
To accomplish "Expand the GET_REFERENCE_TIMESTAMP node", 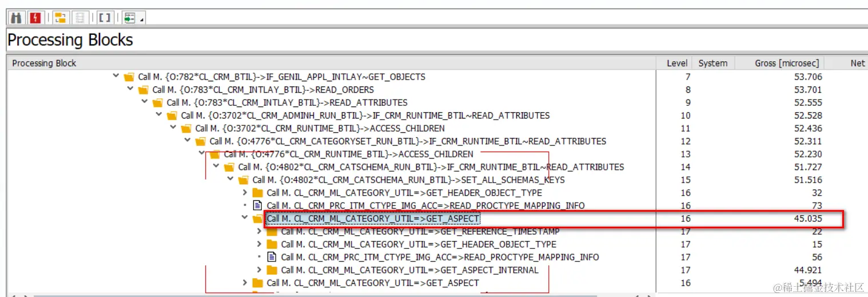I will [x=259, y=231].
